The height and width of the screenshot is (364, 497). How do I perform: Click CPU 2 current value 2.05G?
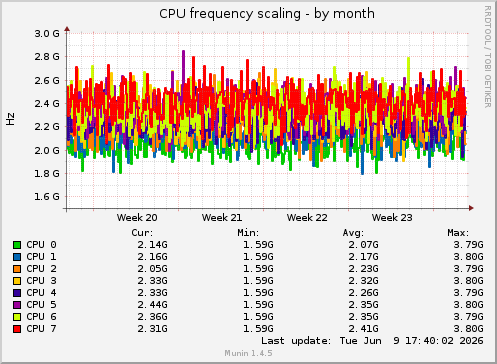pos(153,269)
